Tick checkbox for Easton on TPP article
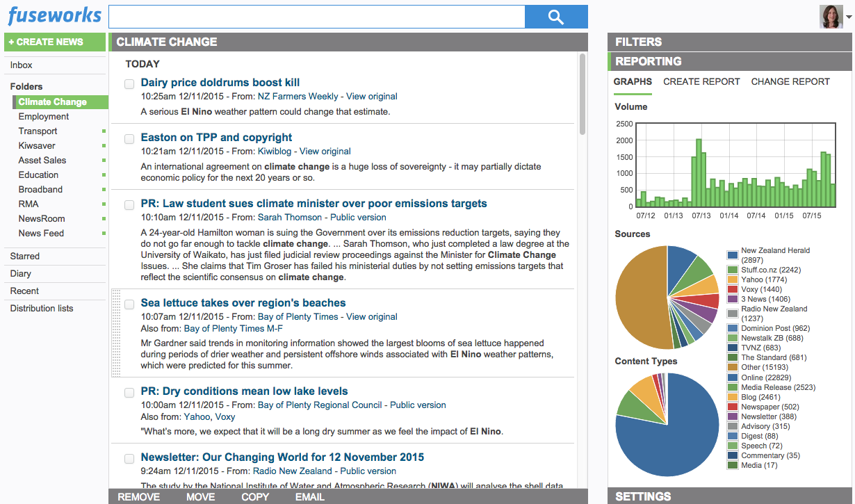The image size is (855, 504). 129,139
